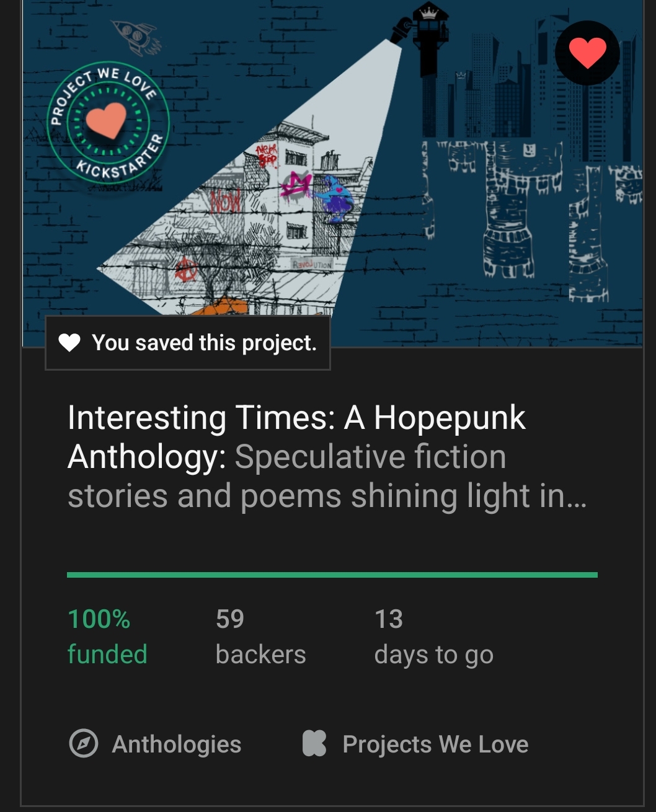
Task: Open Interesting Times: A Hopepunk Anthology title
Action: coord(296,418)
